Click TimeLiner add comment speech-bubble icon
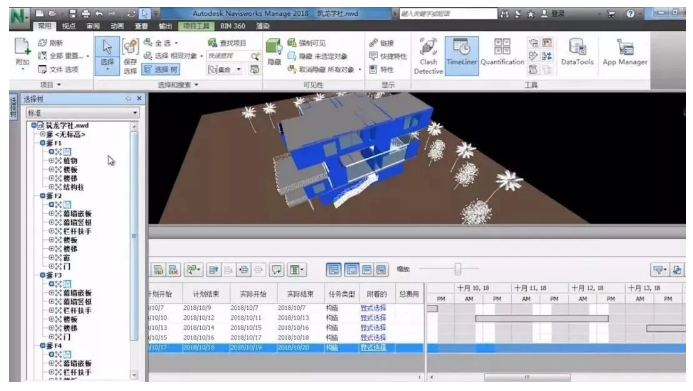693x391 pixels. (x=277, y=270)
